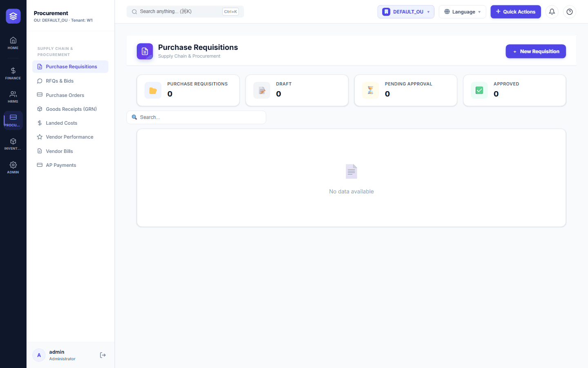Screen dimensions: 588x368
Task: Click the app logo layers icon
Action: tap(13, 16)
